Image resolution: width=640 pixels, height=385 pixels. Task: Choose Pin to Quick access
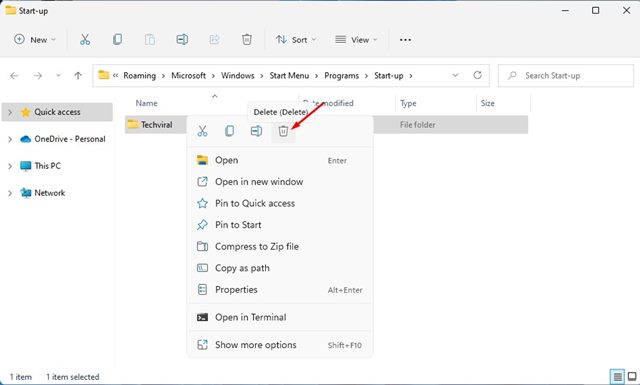(x=280, y=203)
